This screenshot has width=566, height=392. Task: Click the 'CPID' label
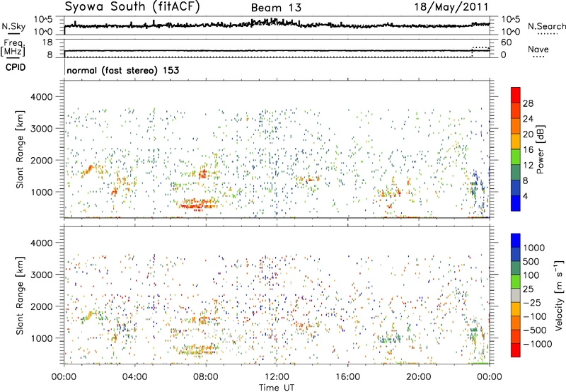(16, 67)
